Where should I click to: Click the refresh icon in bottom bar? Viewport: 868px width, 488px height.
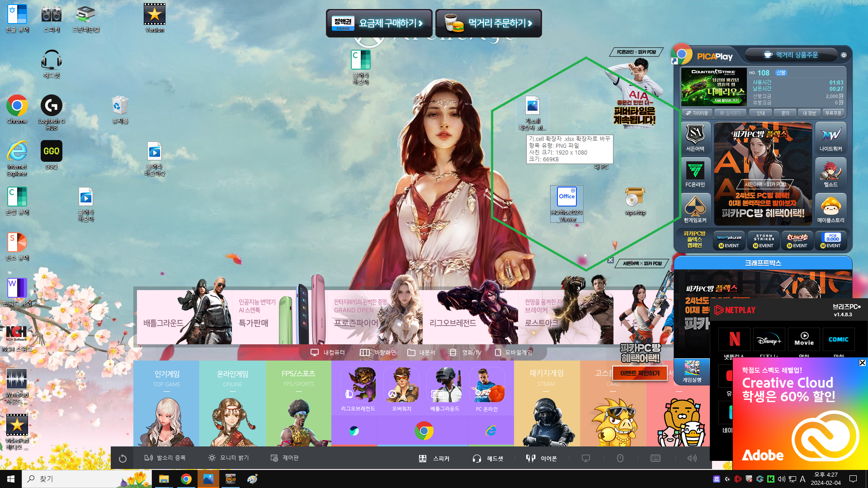[123, 459]
